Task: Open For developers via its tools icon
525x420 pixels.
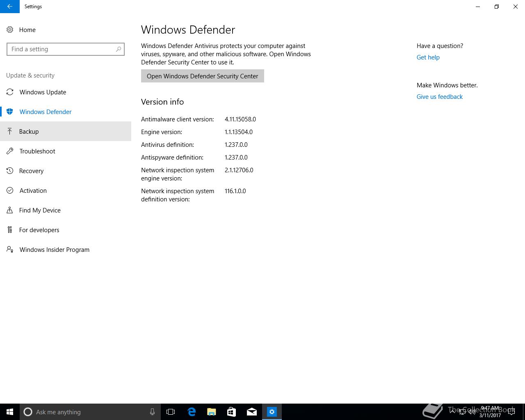Action: coord(10,230)
